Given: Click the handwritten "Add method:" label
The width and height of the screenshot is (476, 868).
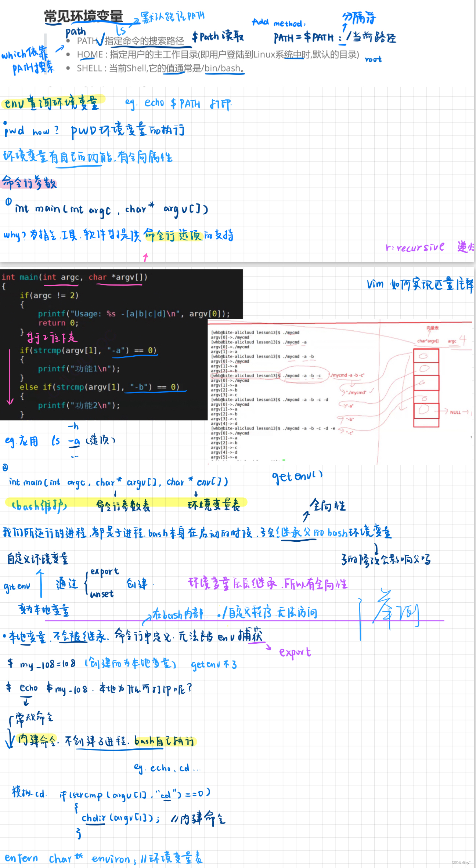Looking at the screenshot, I should pos(279,23).
